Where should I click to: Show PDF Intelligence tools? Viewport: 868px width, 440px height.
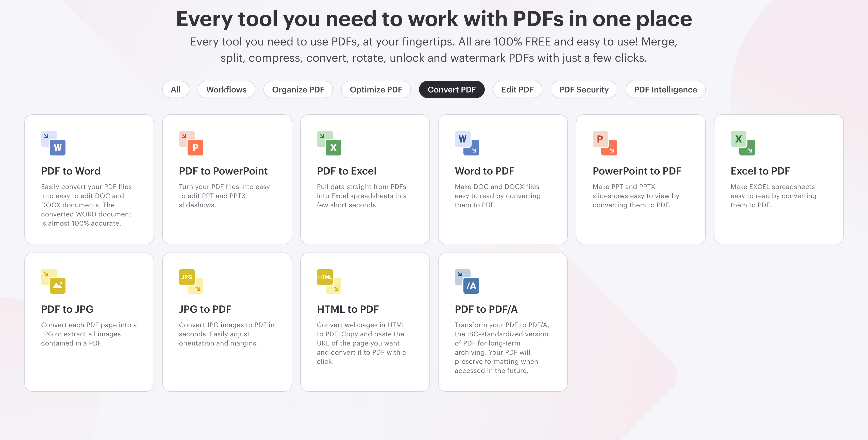click(x=665, y=90)
